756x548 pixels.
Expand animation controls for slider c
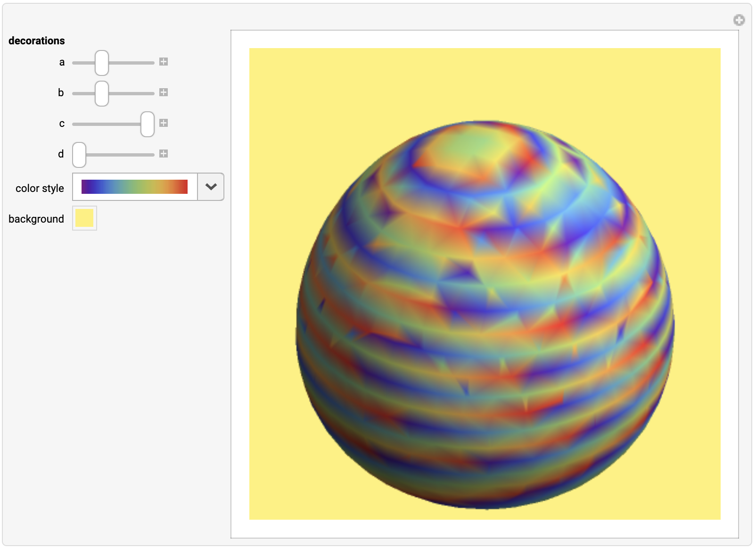click(x=164, y=123)
